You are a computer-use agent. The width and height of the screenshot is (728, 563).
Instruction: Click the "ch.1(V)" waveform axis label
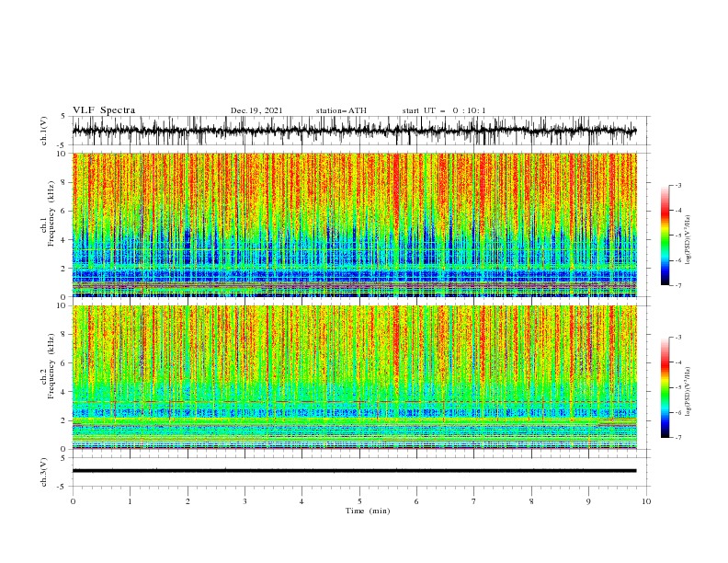tap(44, 131)
